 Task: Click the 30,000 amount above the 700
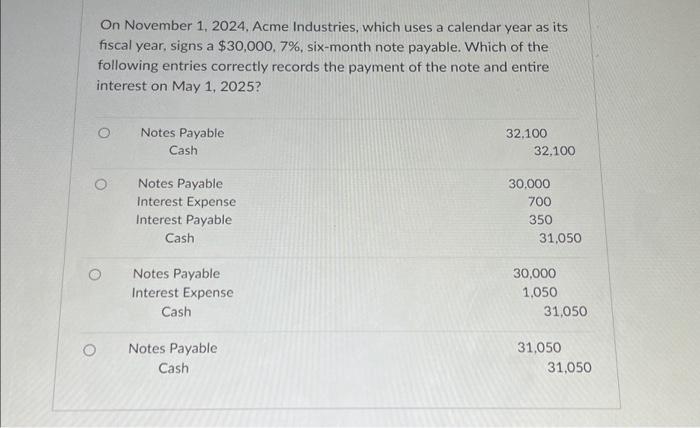(x=529, y=183)
